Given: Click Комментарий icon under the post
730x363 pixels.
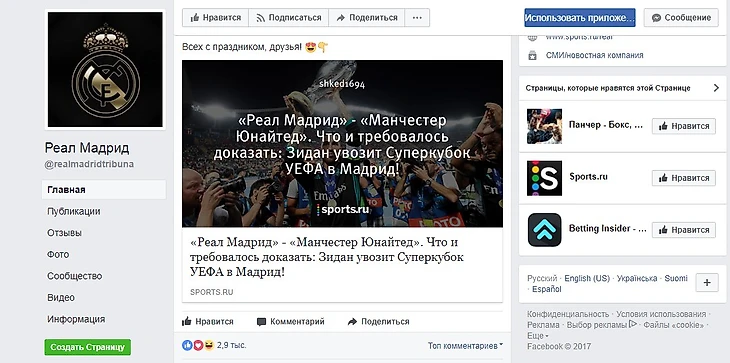Looking at the screenshot, I should [x=262, y=322].
